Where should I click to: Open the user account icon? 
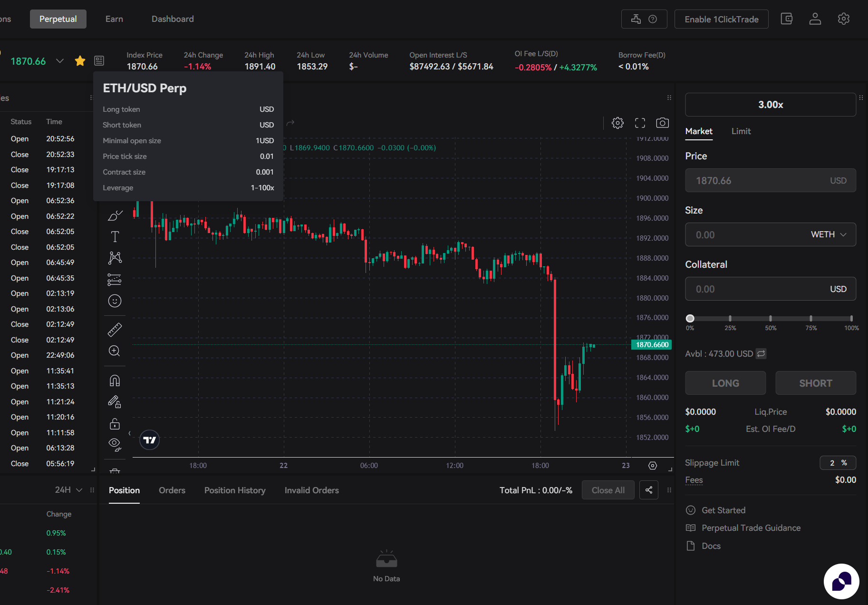pyautogui.click(x=815, y=19)
